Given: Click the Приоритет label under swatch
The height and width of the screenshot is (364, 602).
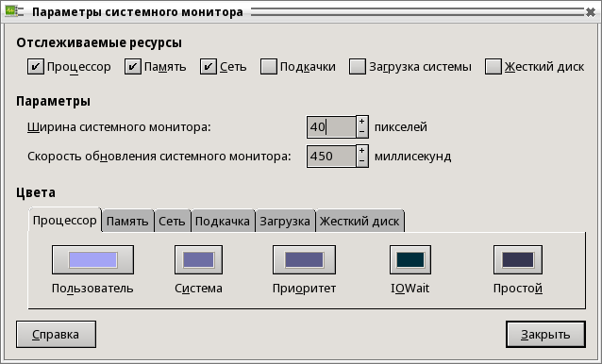Looking at the screenshot, I should click(304, 289).
